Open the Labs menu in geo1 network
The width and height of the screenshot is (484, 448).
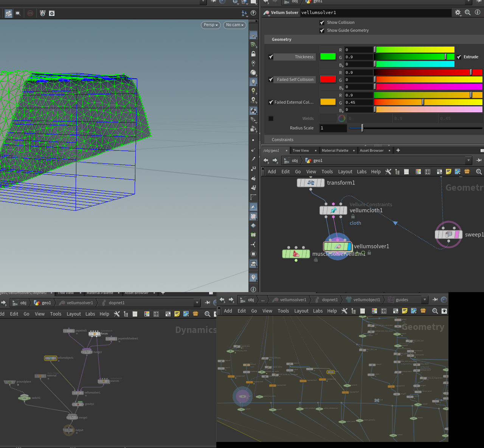[x=361, y=172]
